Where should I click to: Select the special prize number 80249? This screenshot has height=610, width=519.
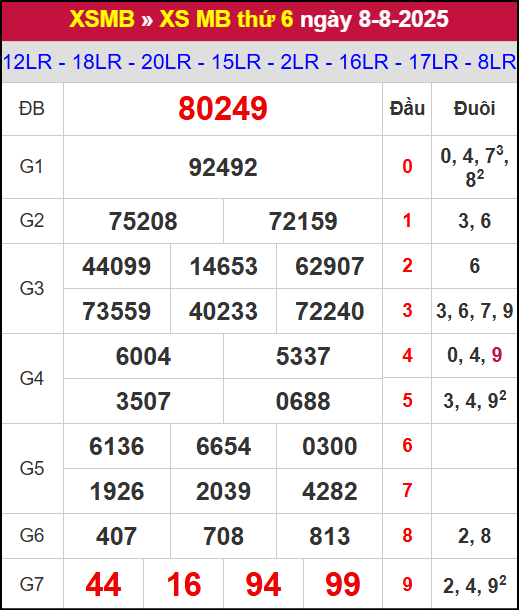coord(223,109)
